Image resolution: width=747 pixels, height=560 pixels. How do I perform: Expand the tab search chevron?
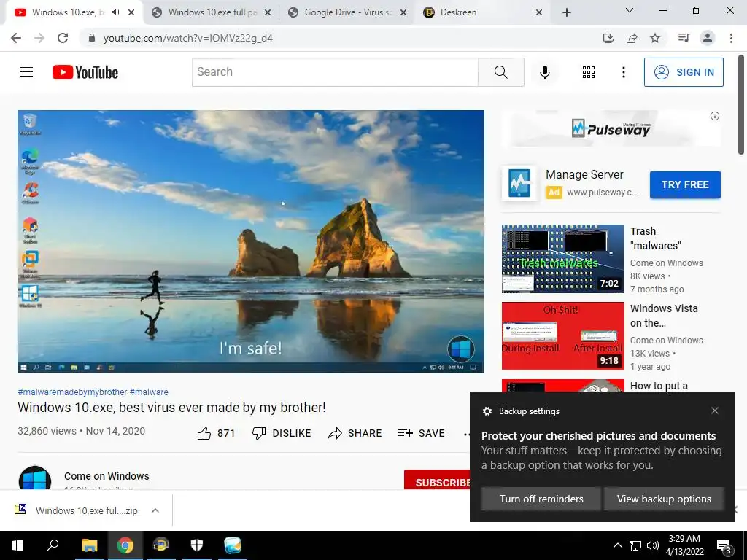click(x=630, y=10)
